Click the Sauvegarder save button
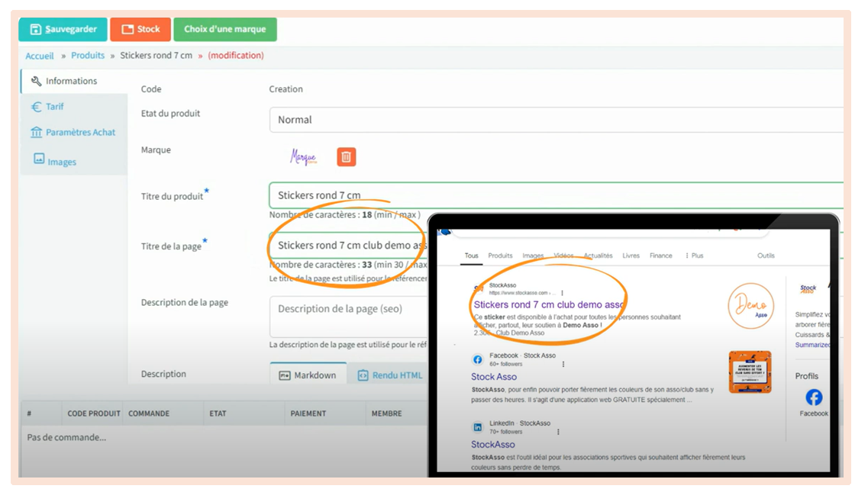This screenshot has width=868, height=492. 63,30
